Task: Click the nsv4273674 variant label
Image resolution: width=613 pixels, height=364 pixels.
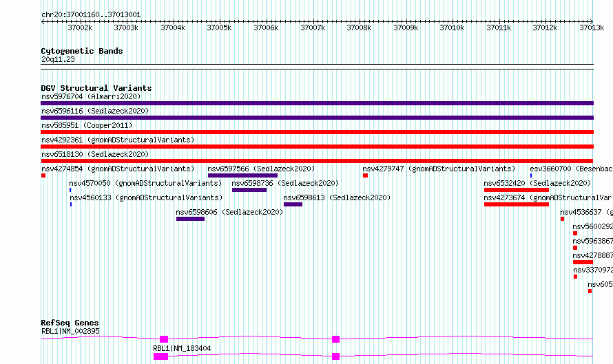Action: [x=548, y=197]
